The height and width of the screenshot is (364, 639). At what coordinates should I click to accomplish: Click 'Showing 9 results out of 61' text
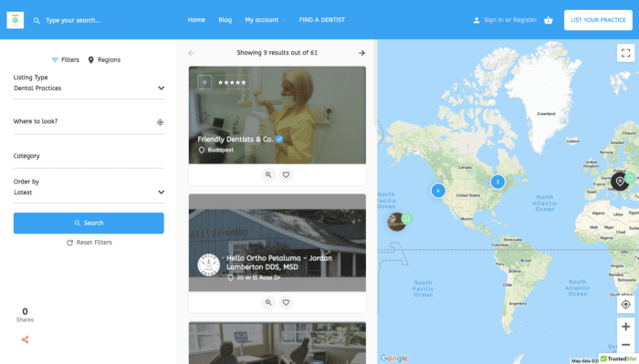point(278,53)
